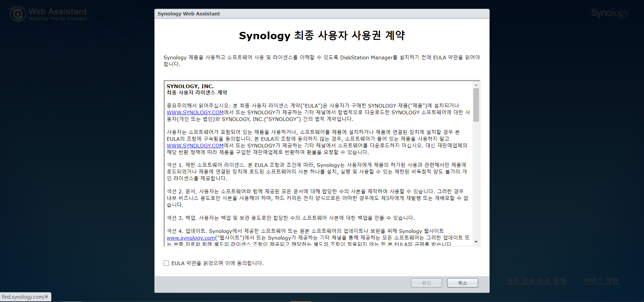This screenshot has width=644, height=302.
Task: Click the '최종 사용자 라이센스 계약' subheading
Action: coord(197,93)
